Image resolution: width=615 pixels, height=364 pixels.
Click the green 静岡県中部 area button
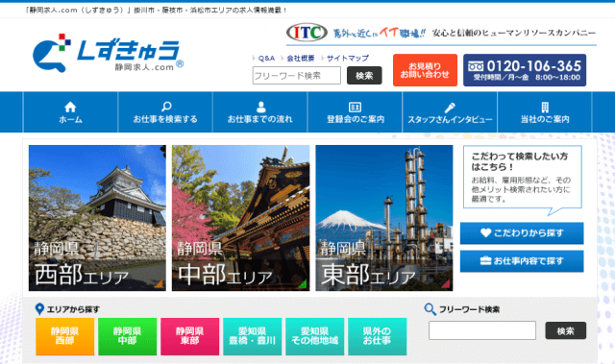point(128,336)
